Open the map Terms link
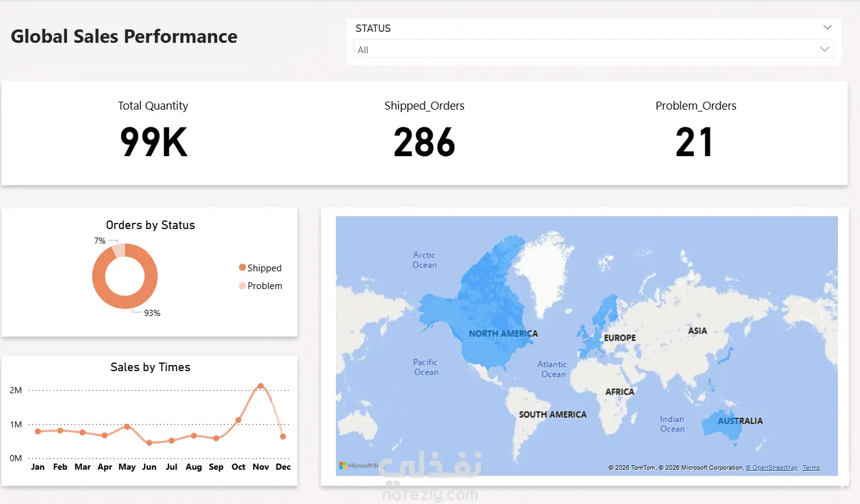 [811, 468]
